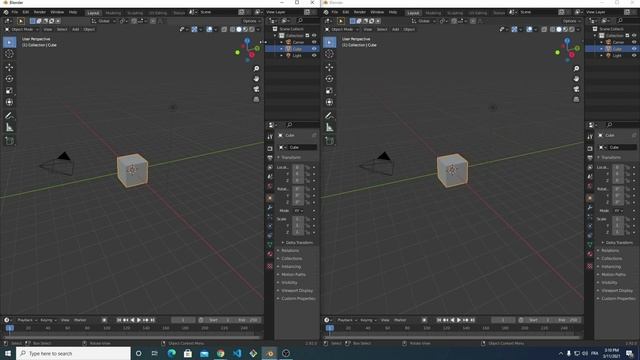
Task: Select the Transform tool in left Blender window
Action: (9, 102)
